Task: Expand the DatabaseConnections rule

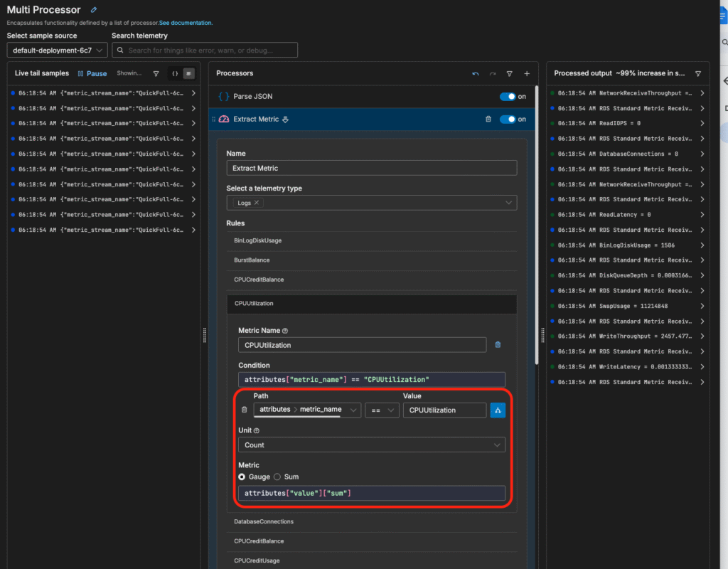Action: 264,521
